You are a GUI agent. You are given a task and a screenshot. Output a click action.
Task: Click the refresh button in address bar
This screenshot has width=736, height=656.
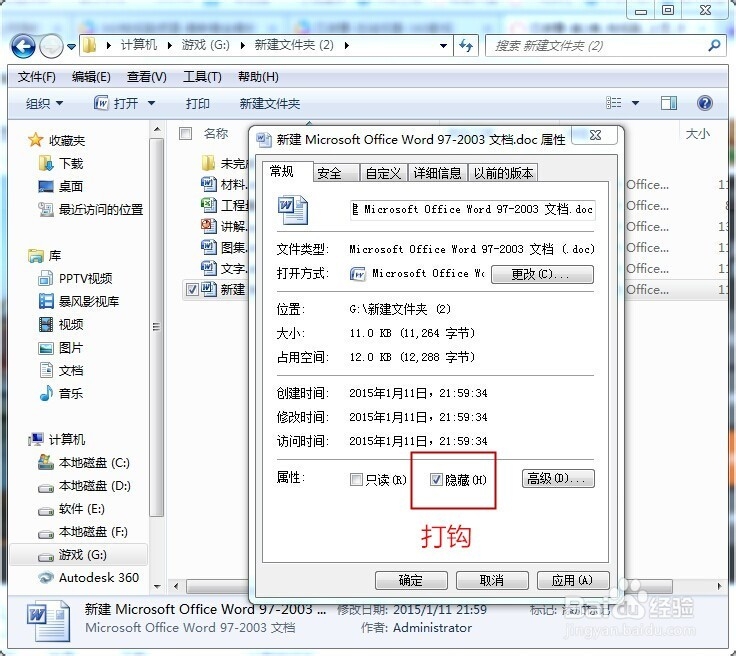click(x=466, y=46)
